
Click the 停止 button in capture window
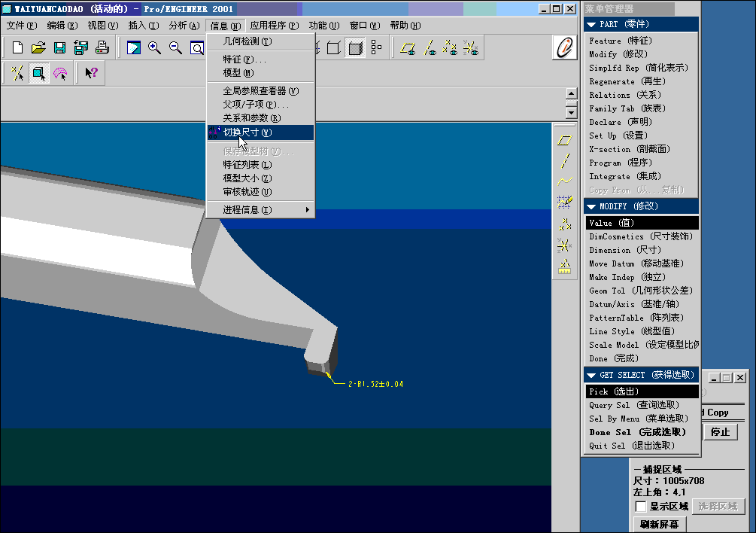pyautogui.click(x=720, y=431)
